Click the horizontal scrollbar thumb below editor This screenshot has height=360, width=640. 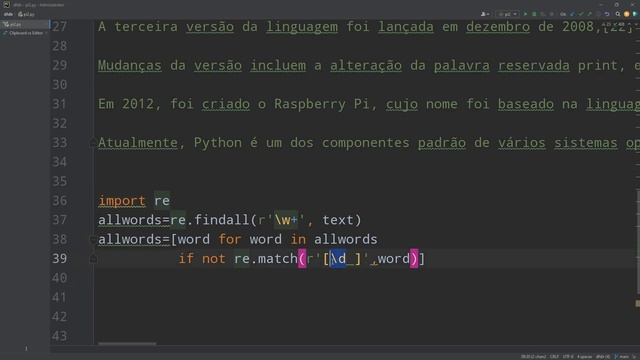pyautogui.click(x=127, y=344)
